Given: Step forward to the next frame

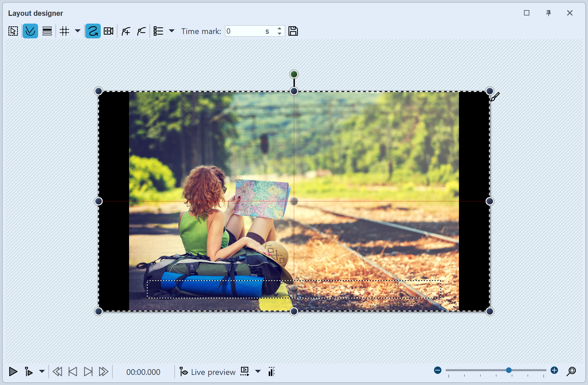Looking at the screenshot, I should pos(88,372).
